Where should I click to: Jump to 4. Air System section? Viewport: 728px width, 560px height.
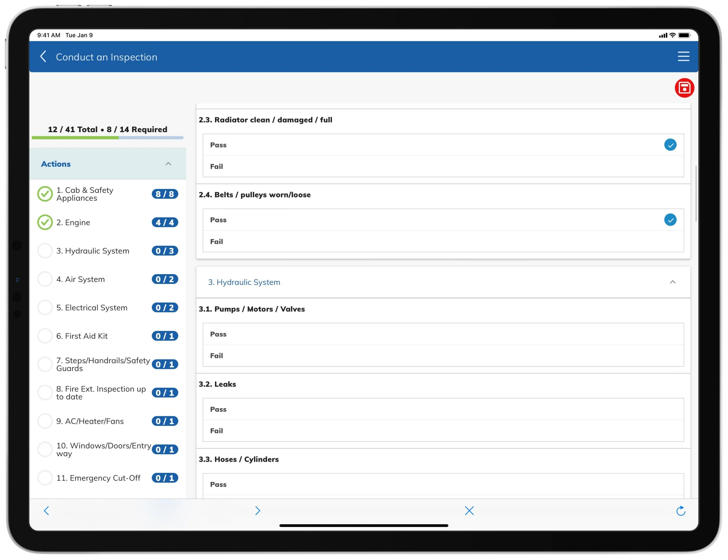click(x=85, y=279)
